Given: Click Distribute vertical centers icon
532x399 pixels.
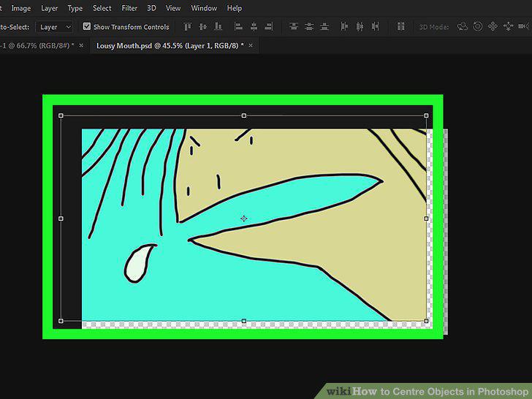Looking at the screenshot, I should 309,26.
